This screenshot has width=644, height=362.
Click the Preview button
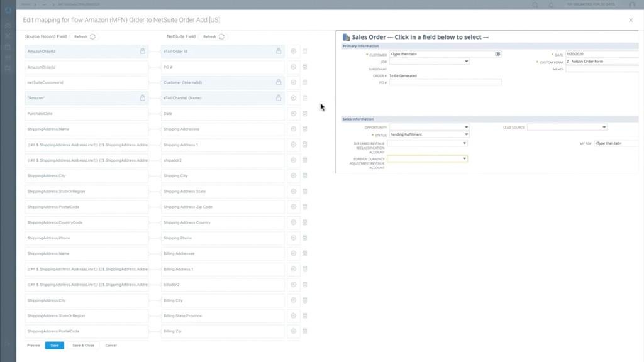(34, 346)
